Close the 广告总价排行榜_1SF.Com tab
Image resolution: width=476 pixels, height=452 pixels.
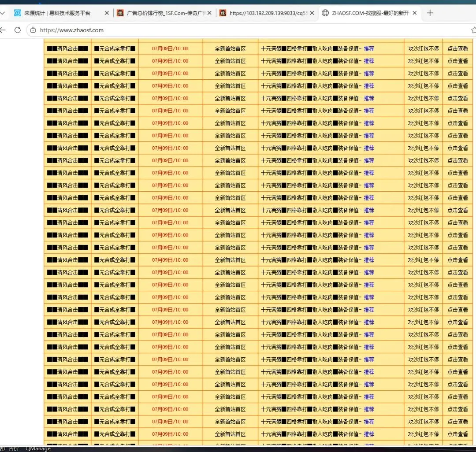pyautogui.click(x=209, y=13)
